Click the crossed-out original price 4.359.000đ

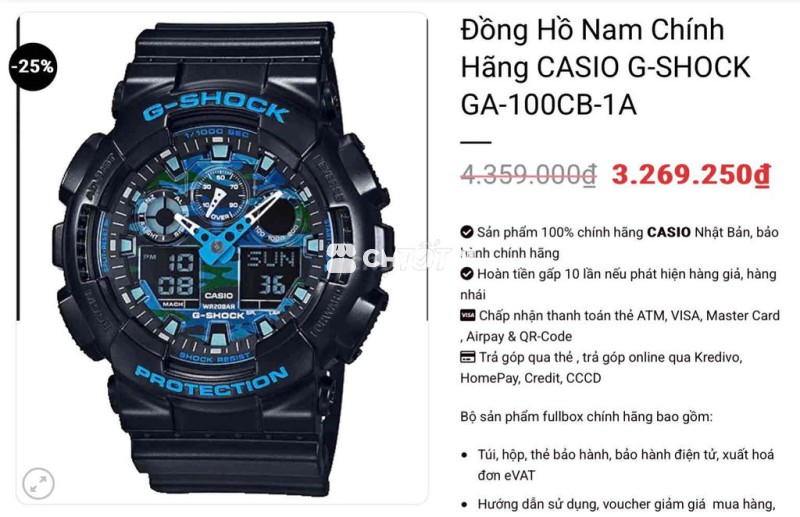point(529,175)
